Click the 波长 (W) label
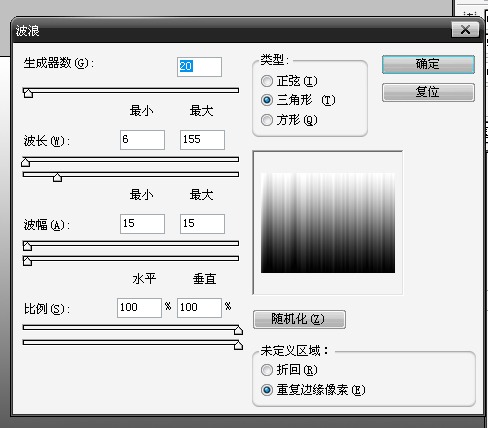This screenshot has height=428, width=488. (x=47, y=141)
